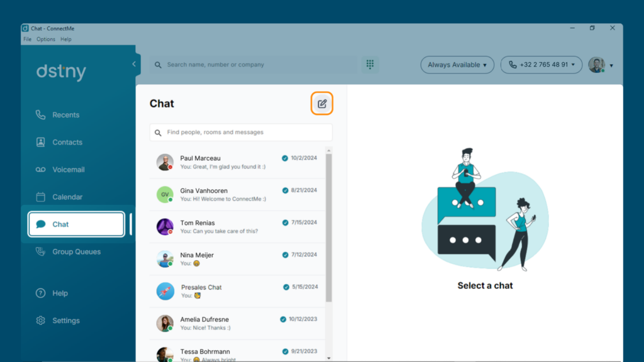Open the Tessa Bohrmann conversation

(237, 351)
